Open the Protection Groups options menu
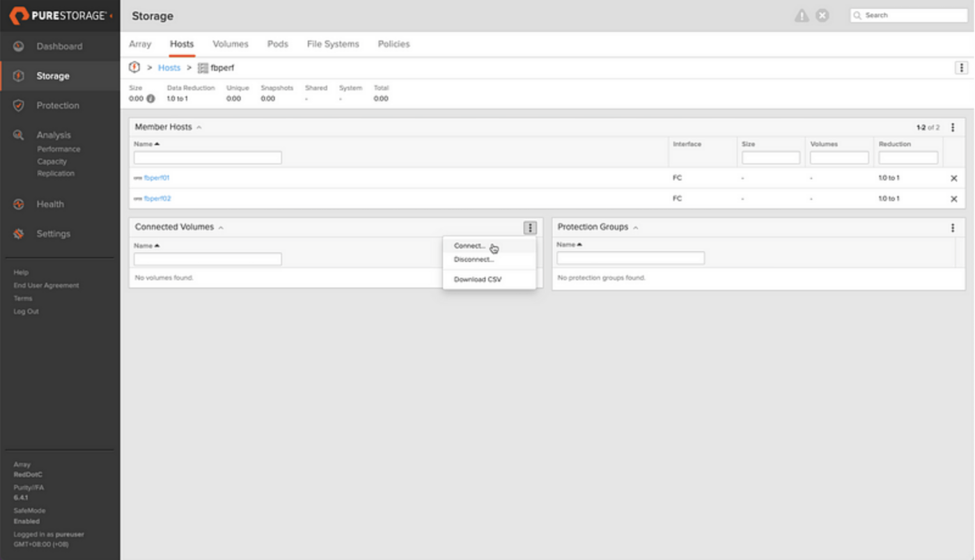Image resolution: width=975 pixels, height=560 pixels. [x=953, y=228]
